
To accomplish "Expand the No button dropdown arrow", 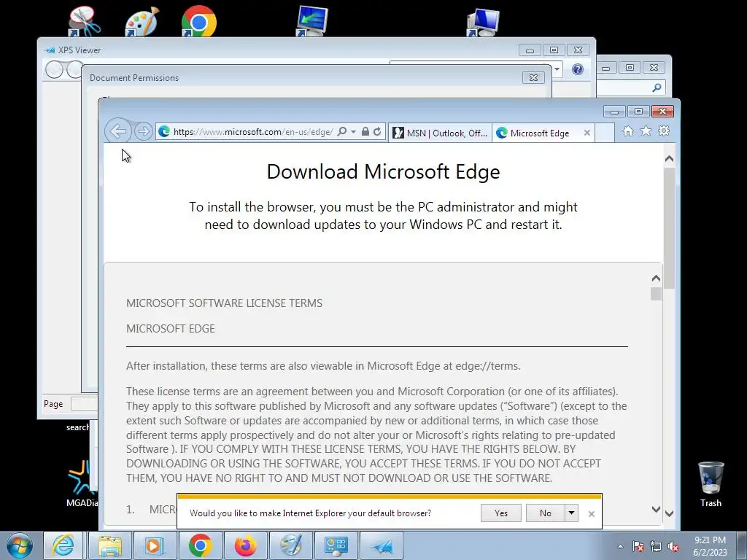I will (571, 513).
